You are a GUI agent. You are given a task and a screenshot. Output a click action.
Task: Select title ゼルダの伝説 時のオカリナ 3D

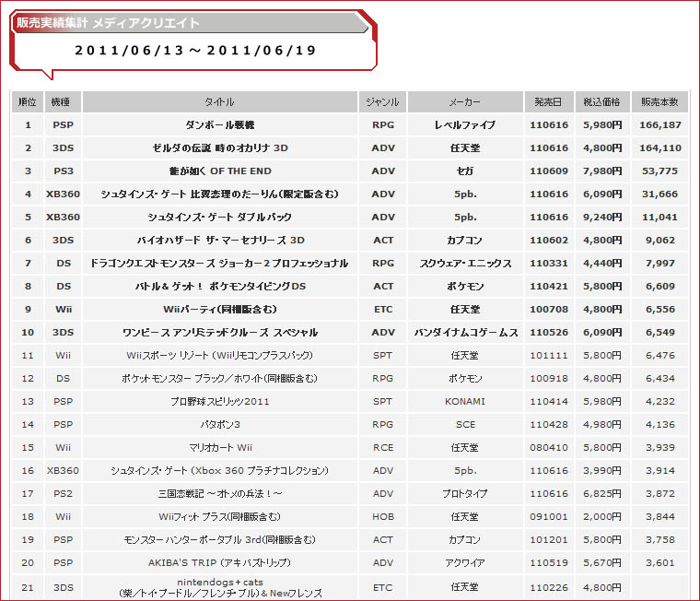(x=219, y=147)
